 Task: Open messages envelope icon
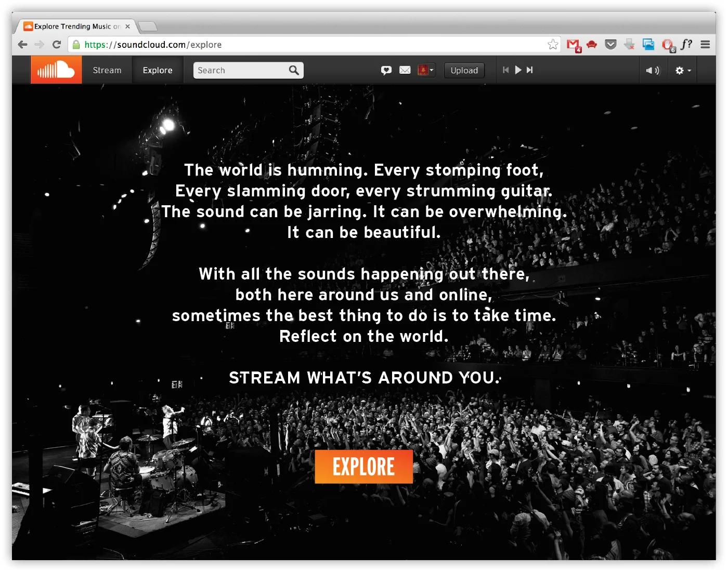point(405,70)
